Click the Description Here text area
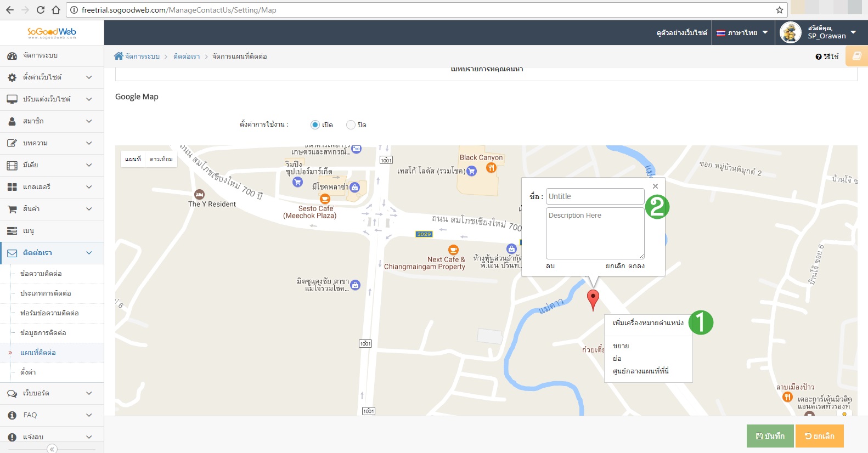Screen dimensions: 868x453 tap(595, 233)
